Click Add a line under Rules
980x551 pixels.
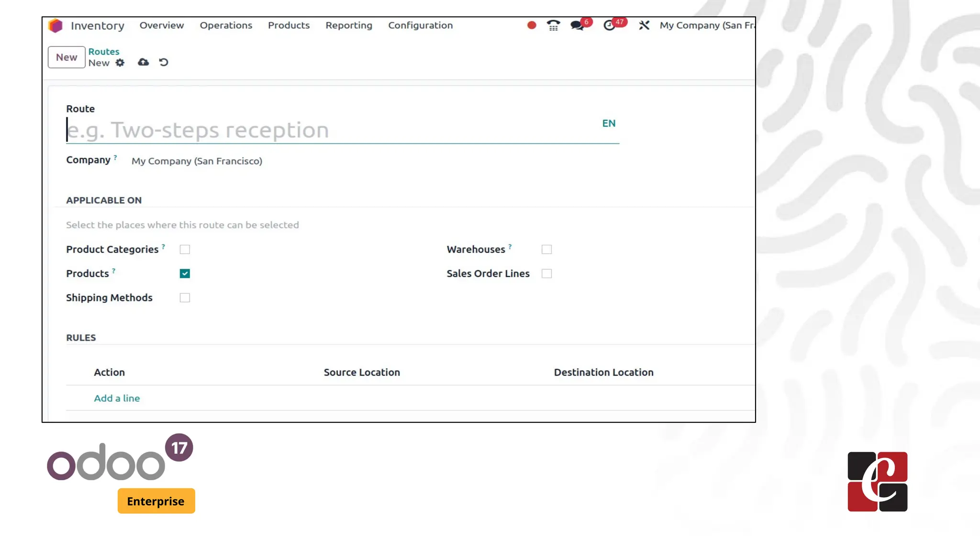[x=117, y=398]
